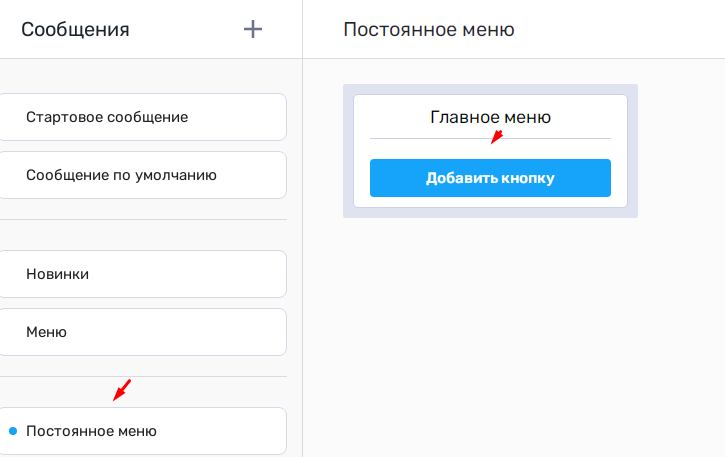Image resolution: width=725 pixels, height=457 pixels.
Task: Click the vertical divider beside the sidebar
Action: click(x=302, y=250)
